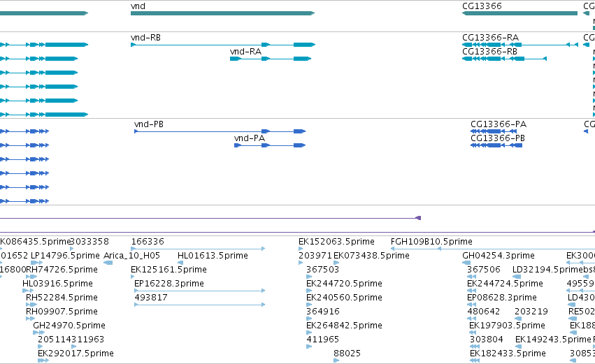Select the LP14796.5prime EST label

click(x=65, y=256)
